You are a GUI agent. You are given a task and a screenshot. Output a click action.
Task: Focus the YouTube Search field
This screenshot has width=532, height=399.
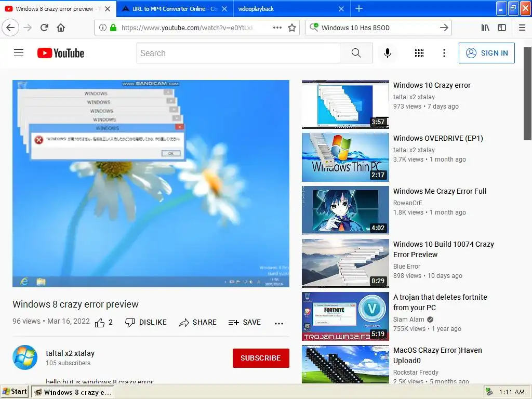click(238, 53)
